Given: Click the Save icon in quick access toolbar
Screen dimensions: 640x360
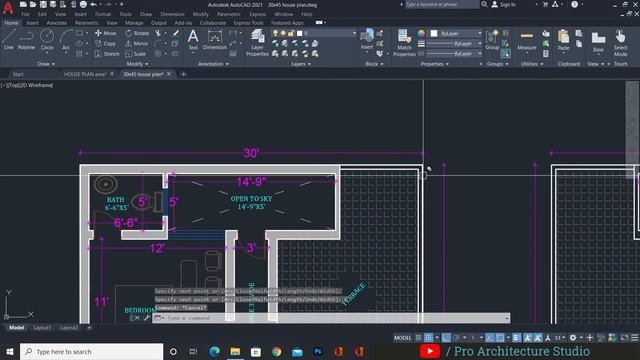Looking at the screenshot, I should (43, 4).
